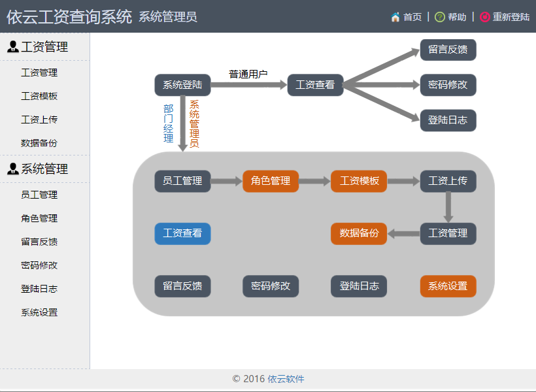536x392 pixels.
Task: Collapse the 工资管理 sidebar section header
Action: click(45, 47)
